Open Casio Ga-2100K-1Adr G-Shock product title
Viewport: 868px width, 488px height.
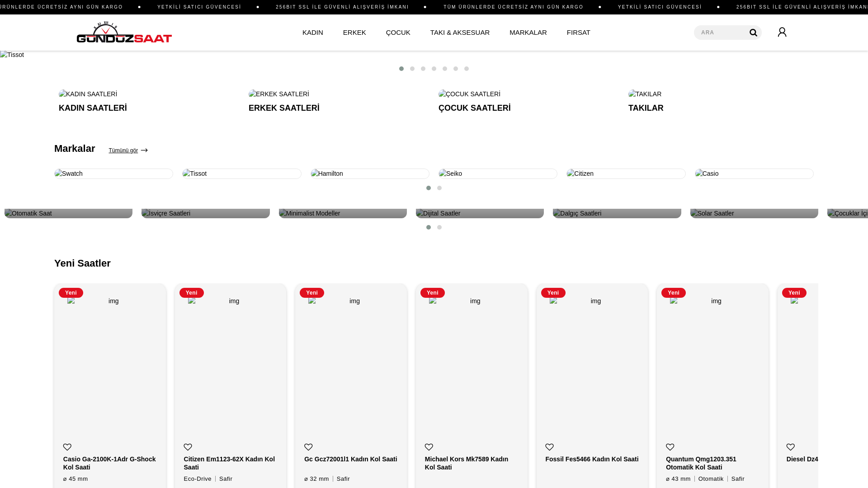click(109, 463)
